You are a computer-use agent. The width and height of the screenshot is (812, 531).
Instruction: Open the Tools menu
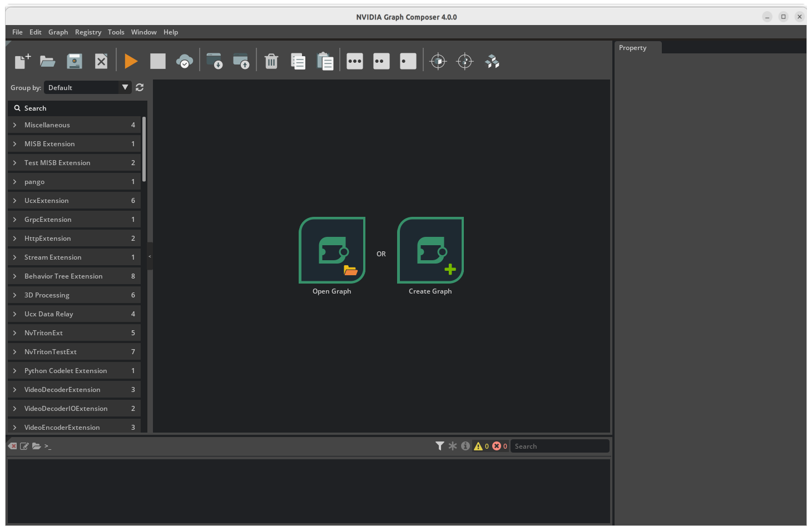click(116, 32)
